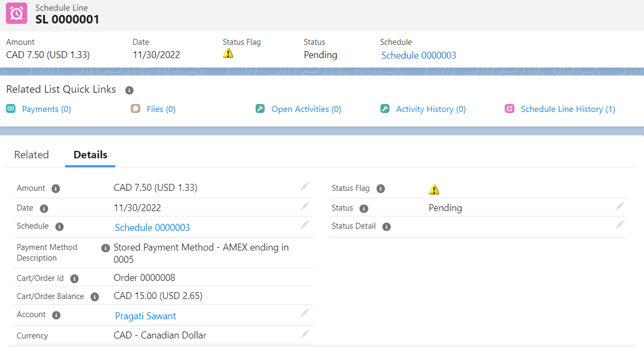Image resolution: width=644 pixels, height=347 pixels.
Task: Open Schedule 0000003 link in header
Action: pos(419,55)
